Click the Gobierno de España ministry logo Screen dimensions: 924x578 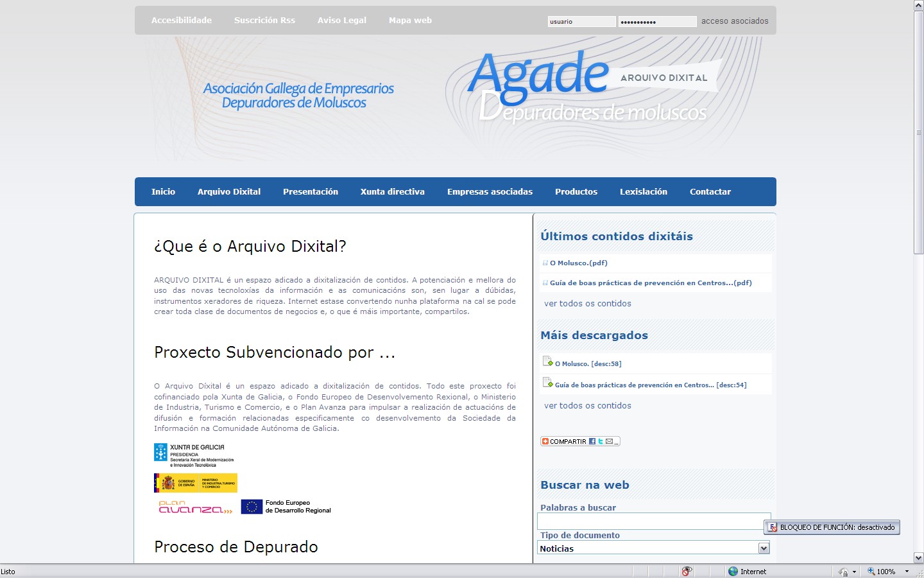coord(196,483)
